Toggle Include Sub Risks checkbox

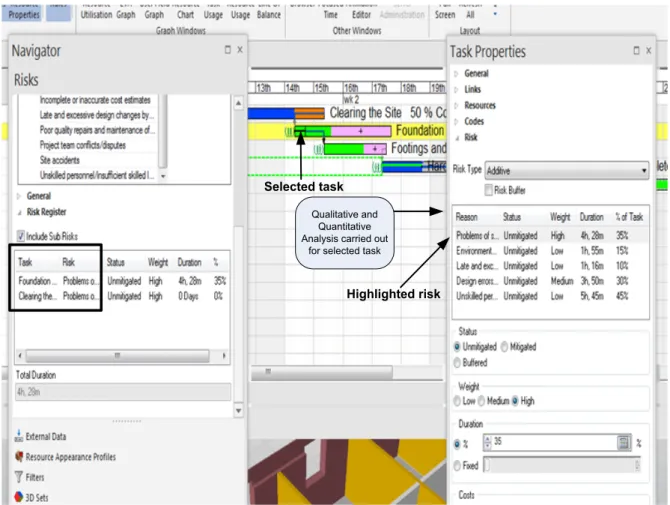click(x=21, y=236)
